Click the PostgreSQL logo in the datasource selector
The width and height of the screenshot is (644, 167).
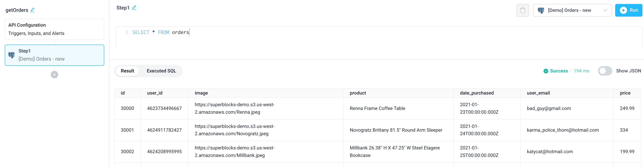[541, 10]
